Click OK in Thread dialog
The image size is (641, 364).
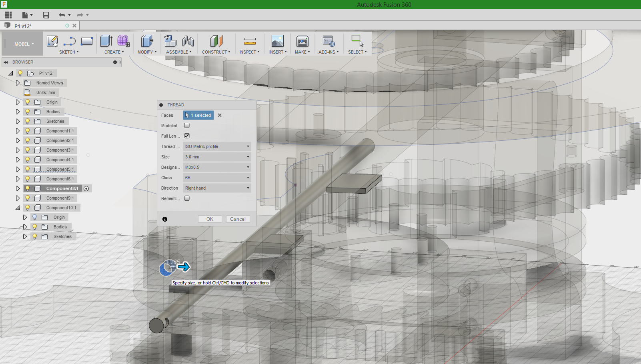point(210,219)
